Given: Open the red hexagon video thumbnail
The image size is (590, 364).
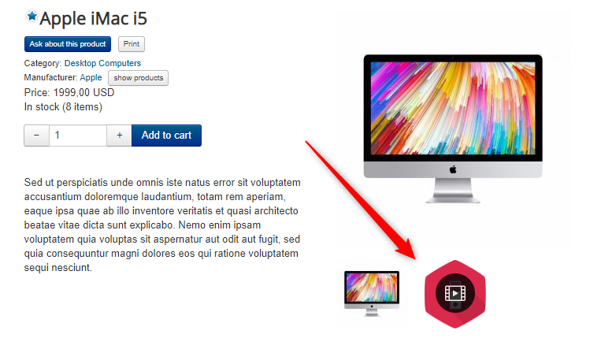Looking at the screenshot, I should coord(455,294).
